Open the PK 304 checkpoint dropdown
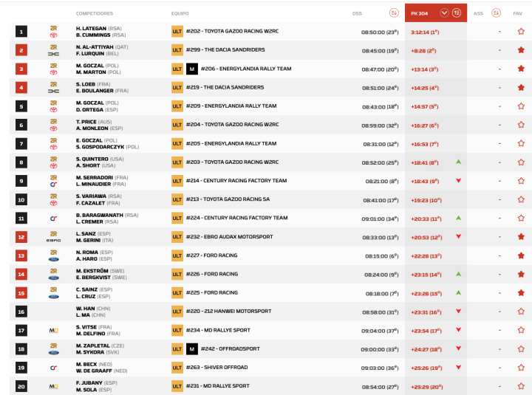This screenshot has width=532, height=395. (x=444, y=13)
